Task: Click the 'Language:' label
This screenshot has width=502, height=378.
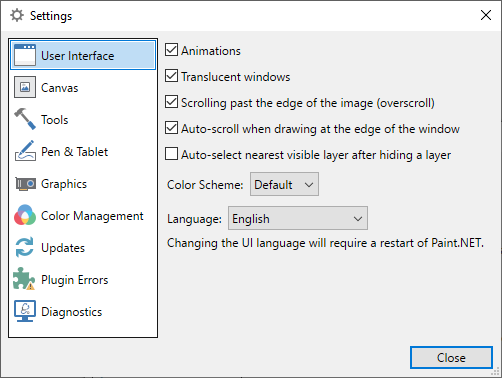Action: [194, 219]
